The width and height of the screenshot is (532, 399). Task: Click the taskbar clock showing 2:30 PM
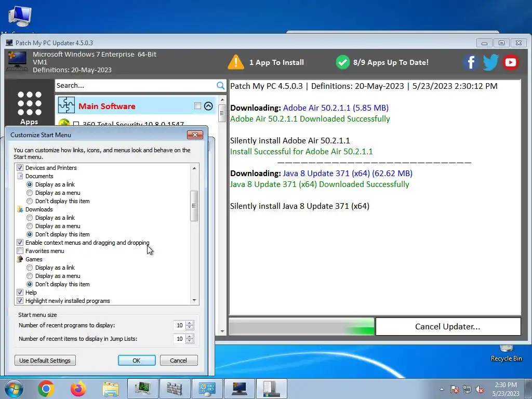point(506,389)
